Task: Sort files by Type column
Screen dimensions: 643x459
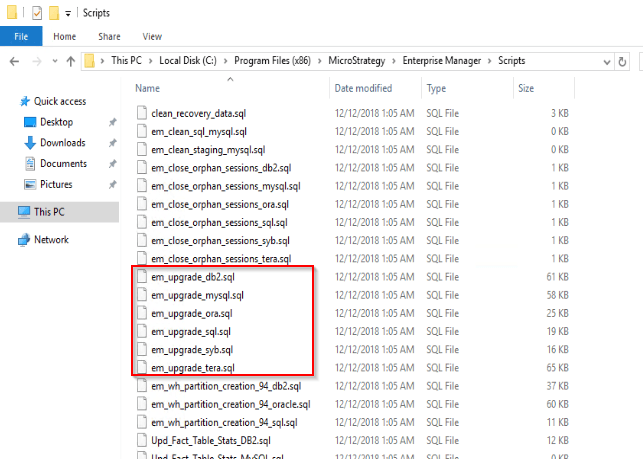Action: 436,88
